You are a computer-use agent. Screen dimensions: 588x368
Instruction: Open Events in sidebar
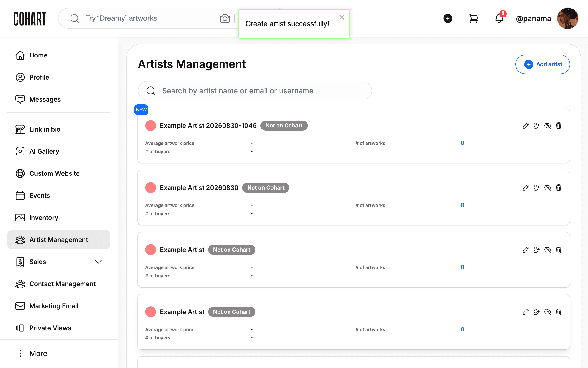59,195
